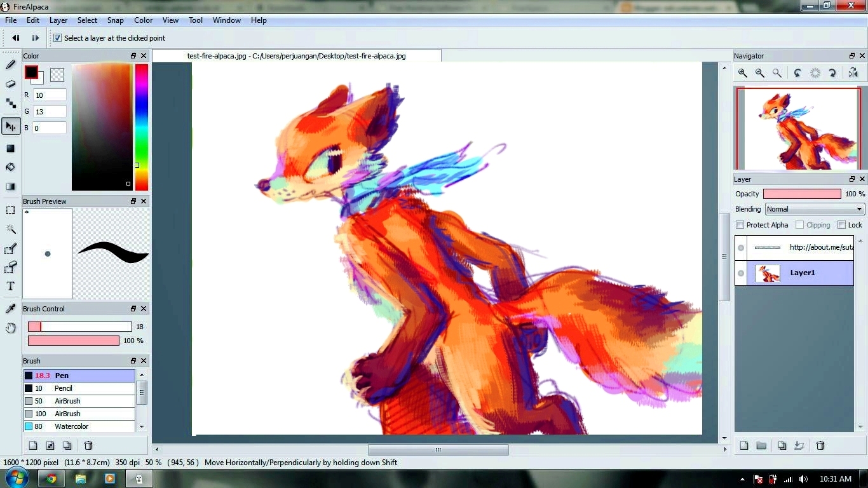
Task: Open the Layer menu
Action: point(58,20)
